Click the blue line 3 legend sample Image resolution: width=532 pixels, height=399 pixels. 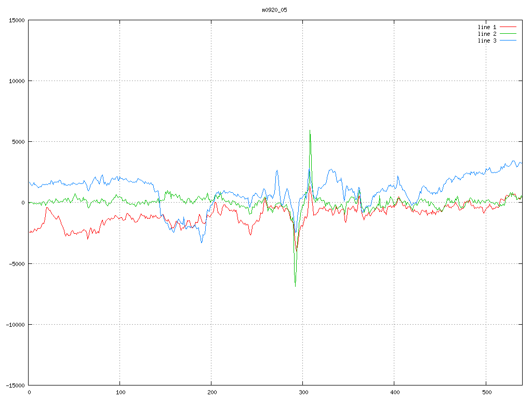click(508, 41)
